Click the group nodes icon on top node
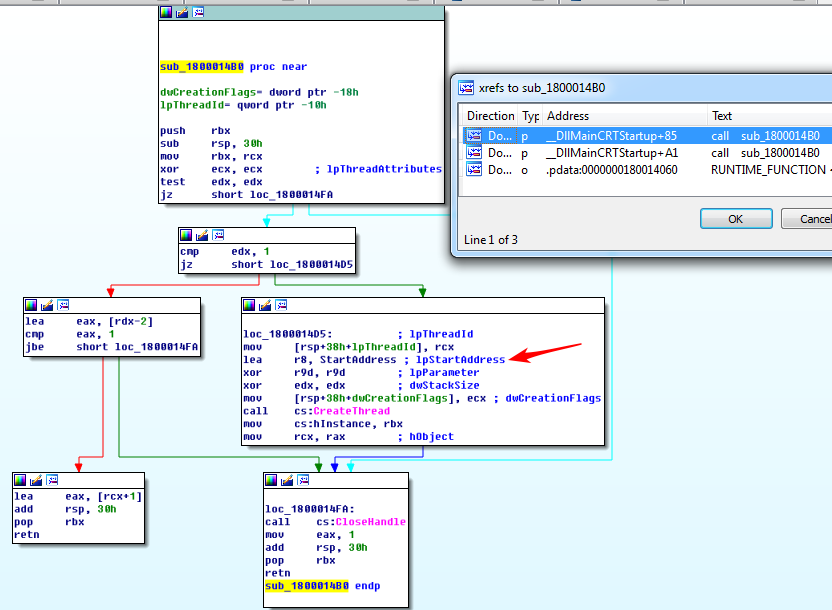 pos(197,12)
